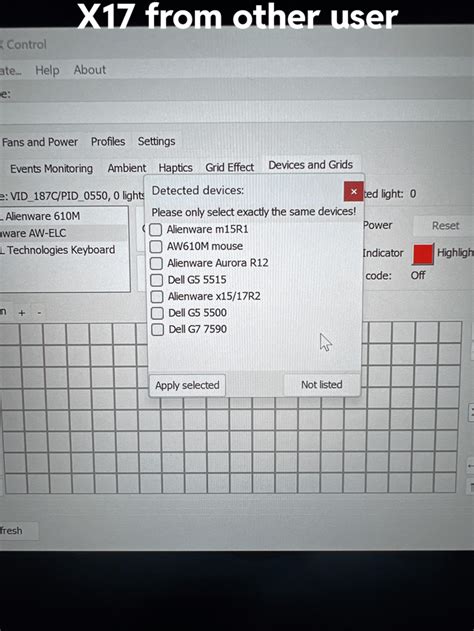Click the Refresh button
The height and width of the screenshot is (631, 474).
(x=18, y=531)
